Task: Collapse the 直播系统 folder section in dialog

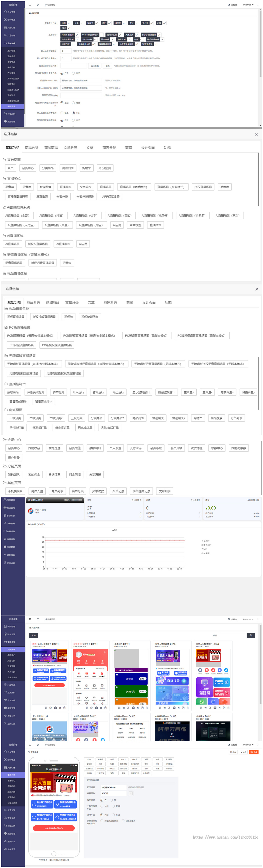Action: point(4,179)
